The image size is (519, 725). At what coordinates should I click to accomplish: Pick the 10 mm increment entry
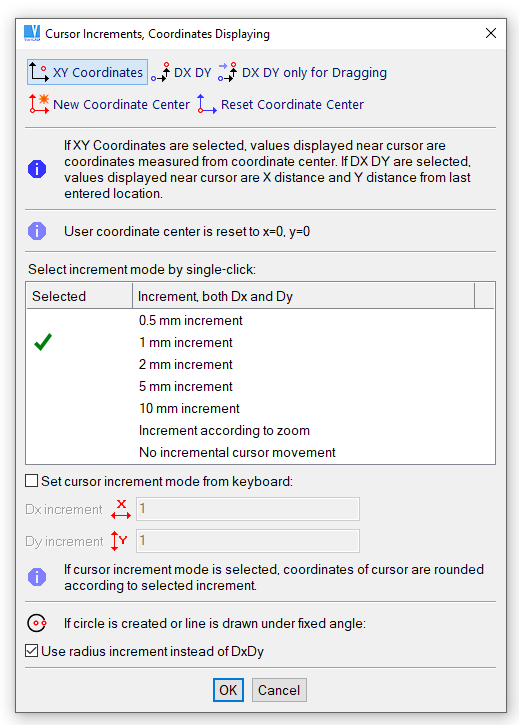pos(260,408)
